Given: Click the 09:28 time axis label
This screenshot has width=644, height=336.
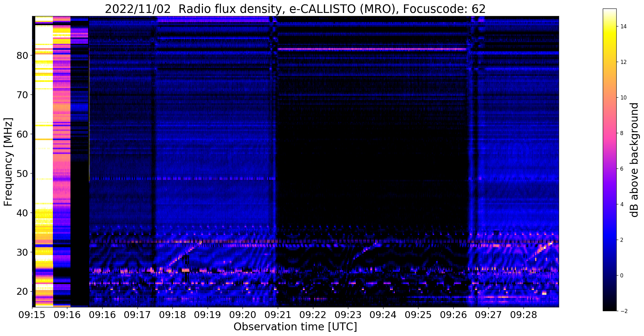Looking at the screenshot, I should tap(524, 315).
